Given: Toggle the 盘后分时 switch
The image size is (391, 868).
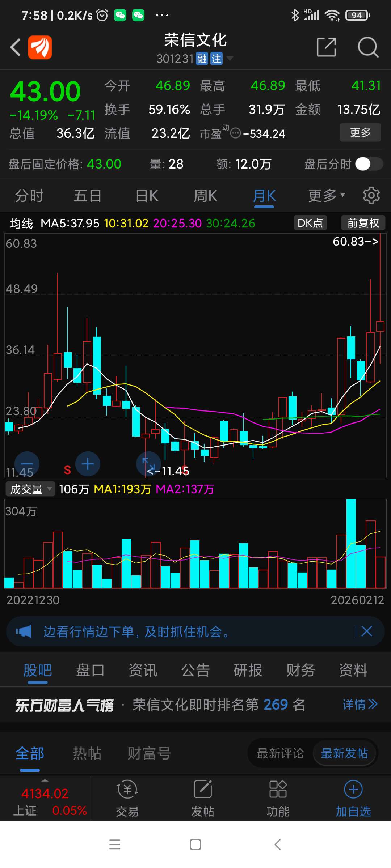Looking at the screenshot, I should (369, 164).
